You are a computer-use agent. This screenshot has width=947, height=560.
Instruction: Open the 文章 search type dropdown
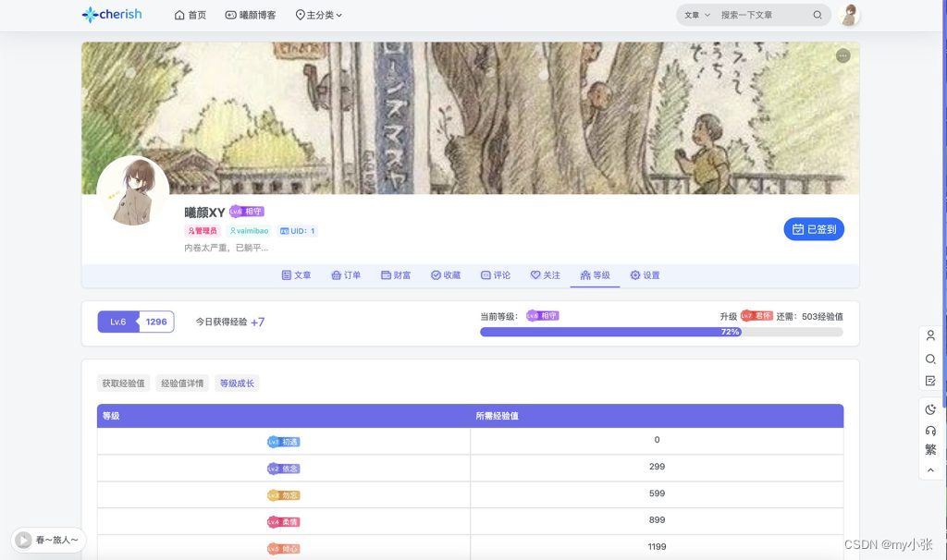(697, 15)
